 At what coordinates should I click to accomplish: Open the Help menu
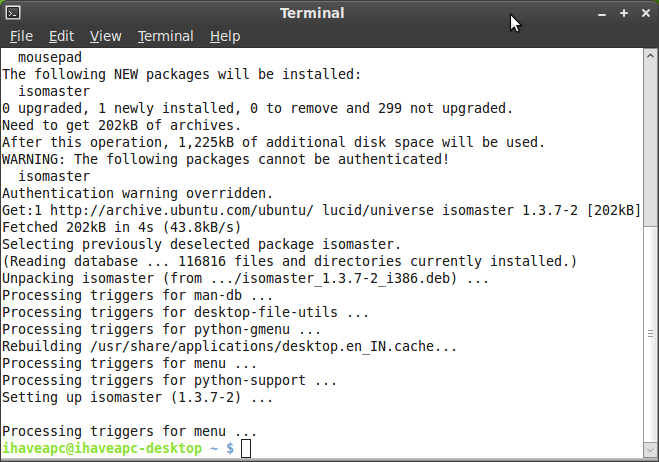(x=225, y=36)
